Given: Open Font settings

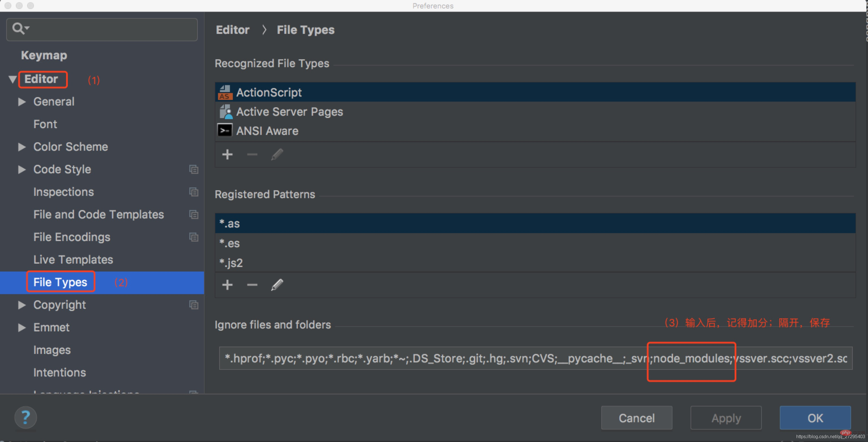Looking at the screenshot, I should [x=45, y=124].
